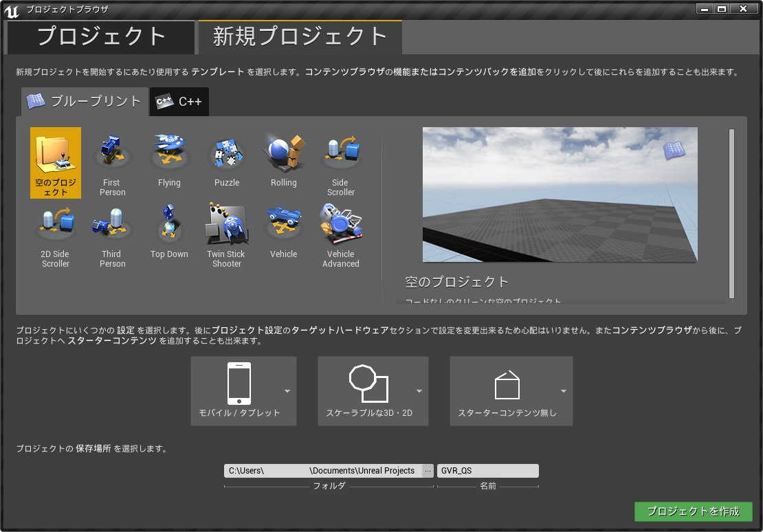
Task: Choose the First Person template
Action: (x=113, y=163)
